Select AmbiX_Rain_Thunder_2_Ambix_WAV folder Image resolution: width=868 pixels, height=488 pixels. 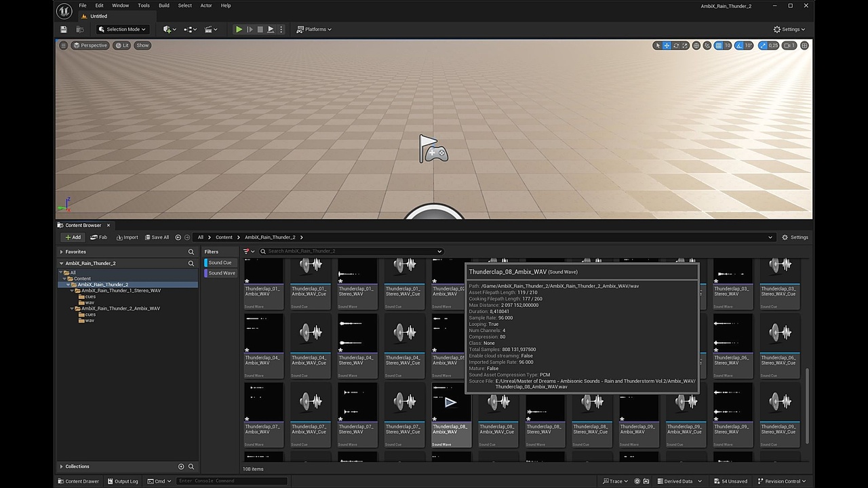pyautogui.click(x=121, y=308)
